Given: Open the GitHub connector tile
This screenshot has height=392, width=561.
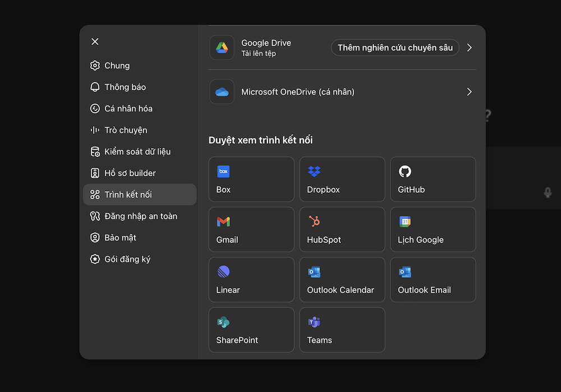Looking at the screenshot, I should pos(433,179).
